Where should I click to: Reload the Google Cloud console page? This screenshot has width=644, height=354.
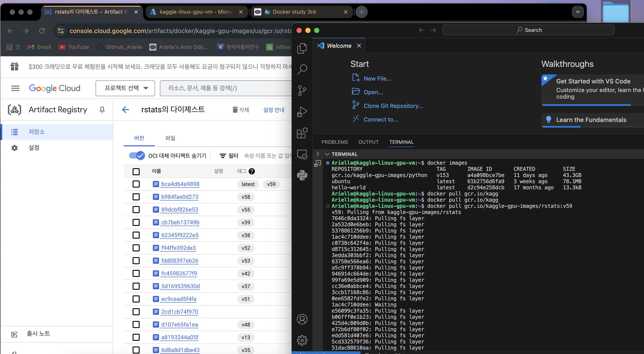click(x=42, y=31)
